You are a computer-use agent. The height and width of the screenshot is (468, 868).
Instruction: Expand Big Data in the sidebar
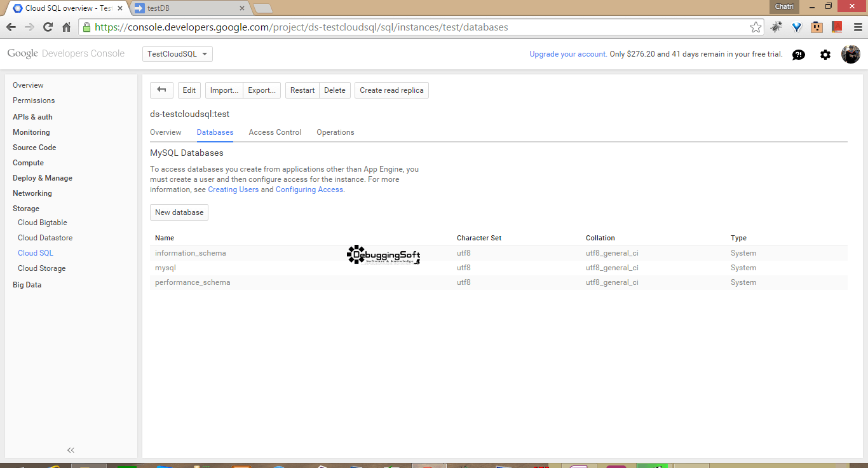pyautogui.click(x=27, y=285)
